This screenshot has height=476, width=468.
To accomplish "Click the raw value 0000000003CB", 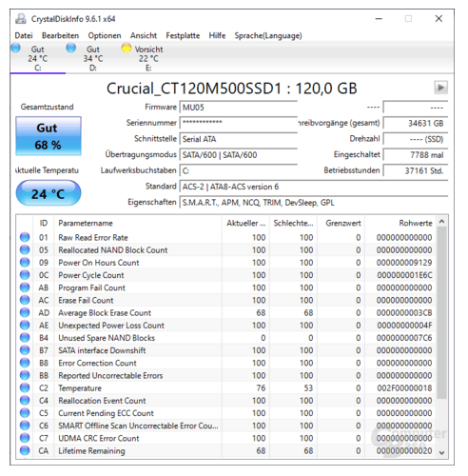I will (404, 313).
